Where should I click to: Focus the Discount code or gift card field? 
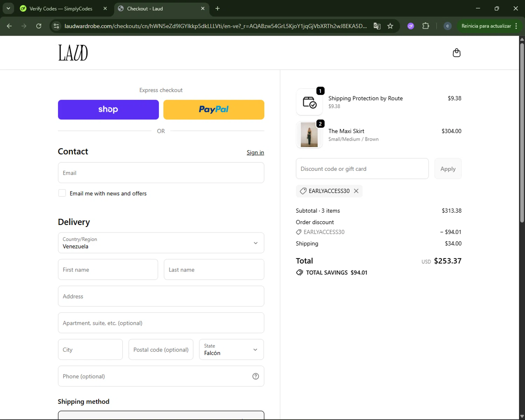point(362,169)
